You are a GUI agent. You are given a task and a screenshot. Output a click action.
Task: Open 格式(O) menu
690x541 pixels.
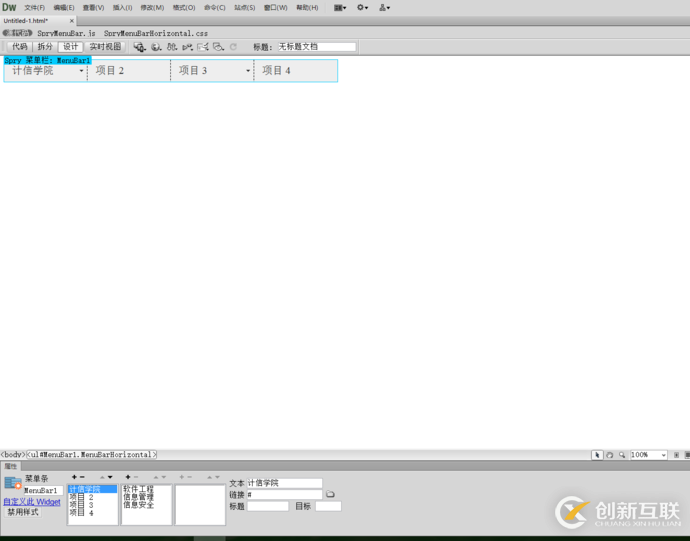(184, 7)
